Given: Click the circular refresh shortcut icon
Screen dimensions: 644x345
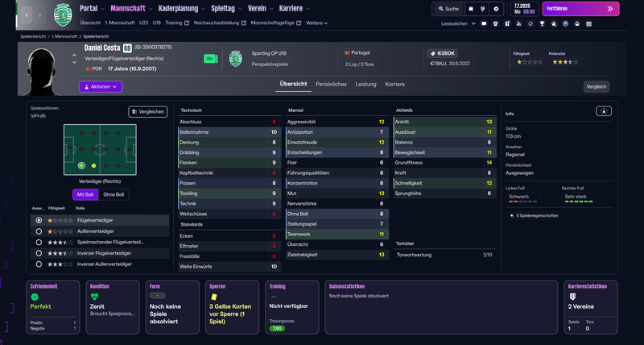Looking at the screenshot, I should (x=530, y=24).
